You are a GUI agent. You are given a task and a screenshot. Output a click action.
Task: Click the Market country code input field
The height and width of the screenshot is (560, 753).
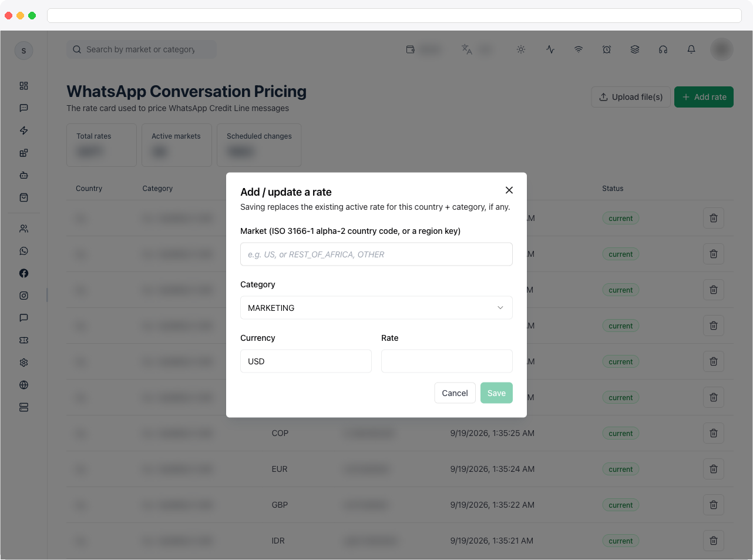tap(376, 254)
